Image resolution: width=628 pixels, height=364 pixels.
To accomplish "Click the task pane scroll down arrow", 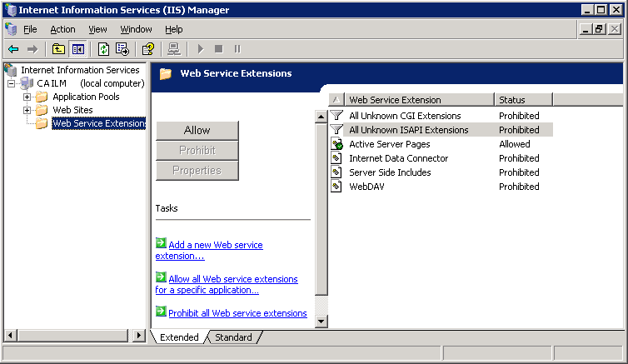I will (321, 322).
